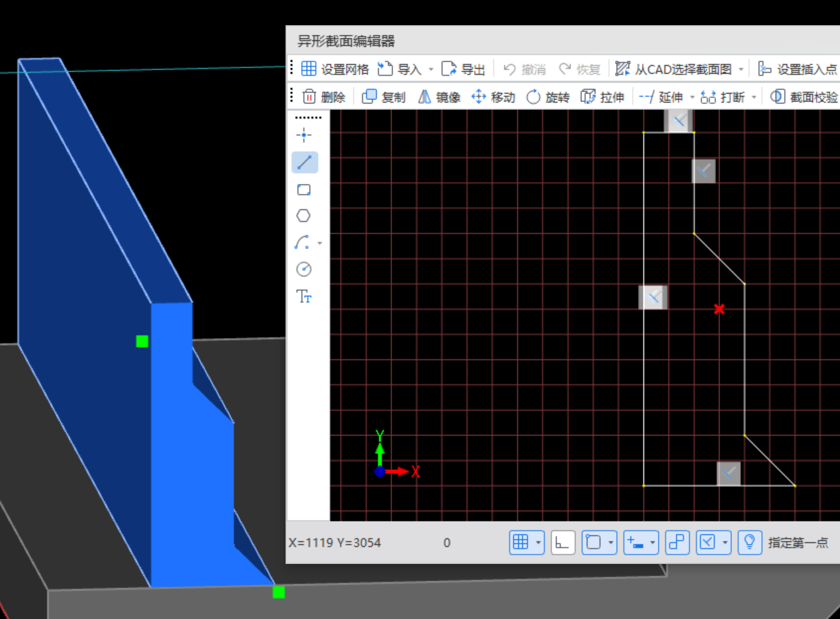Click the red X insertion point marker
Screen dimensions: 840x619
click(x=719, y=309)
